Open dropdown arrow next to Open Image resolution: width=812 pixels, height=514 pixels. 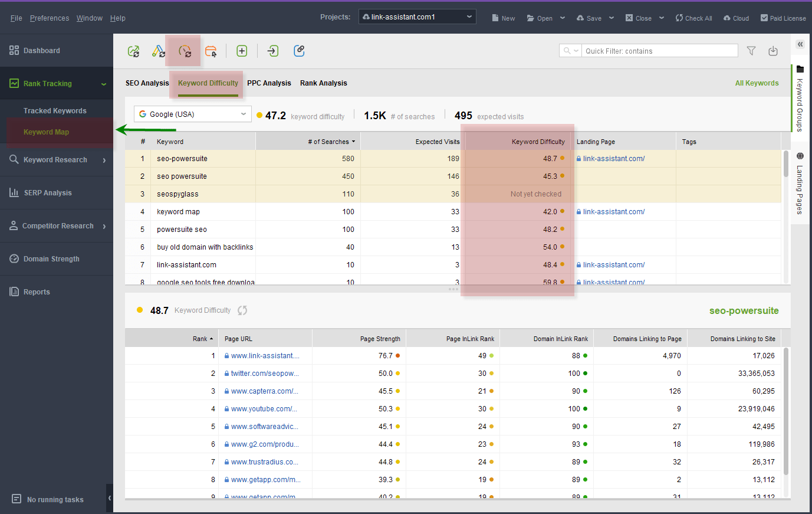tap(563, 18)
